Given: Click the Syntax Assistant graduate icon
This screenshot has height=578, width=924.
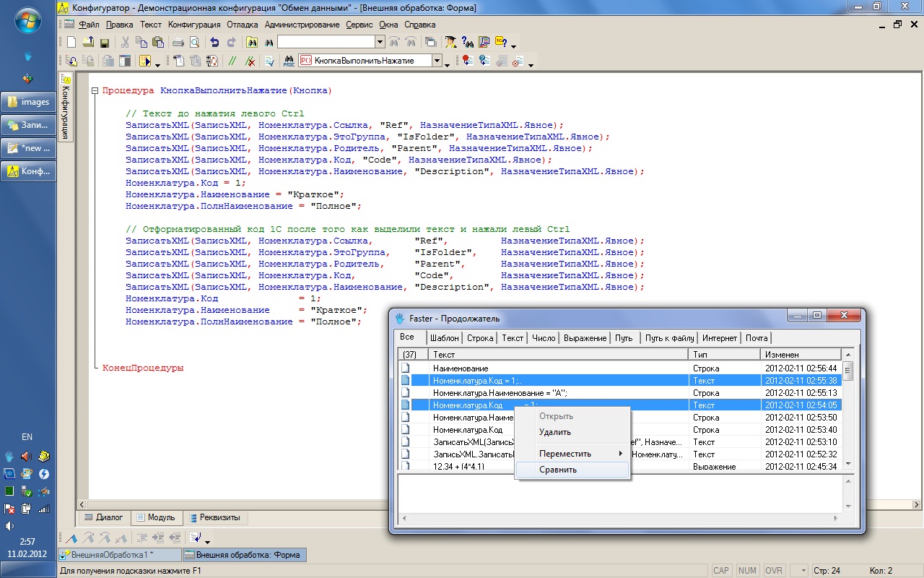Looking at the screenshot, I should [x=451, y=43].
